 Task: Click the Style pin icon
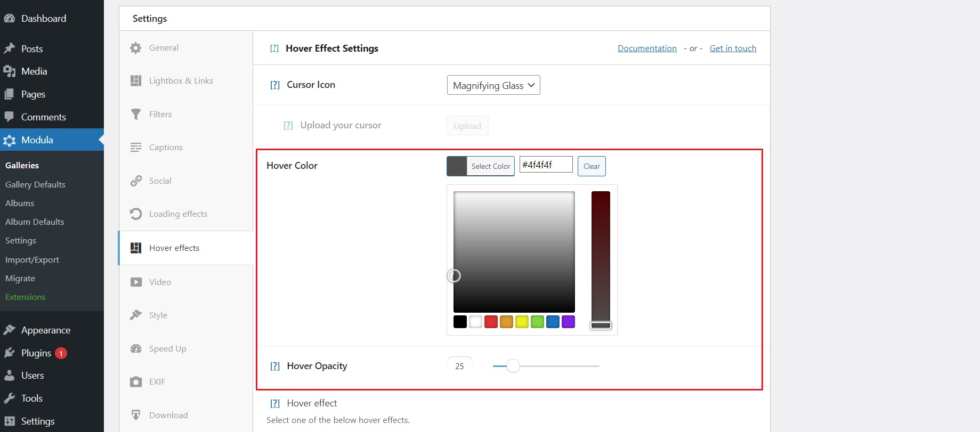[x=136, y=315]
